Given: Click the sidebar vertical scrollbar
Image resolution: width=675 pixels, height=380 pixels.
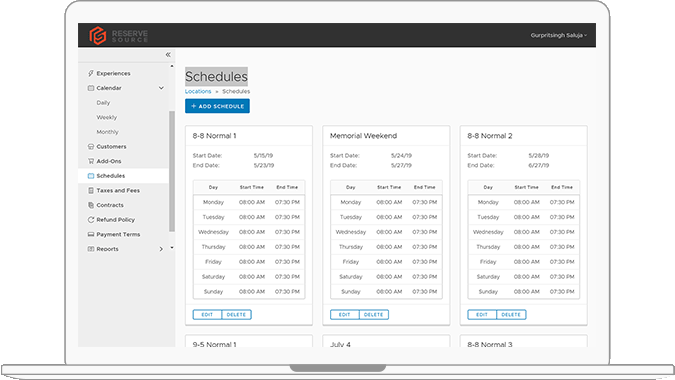Looking at the screenshot, I should coord(172,171).
